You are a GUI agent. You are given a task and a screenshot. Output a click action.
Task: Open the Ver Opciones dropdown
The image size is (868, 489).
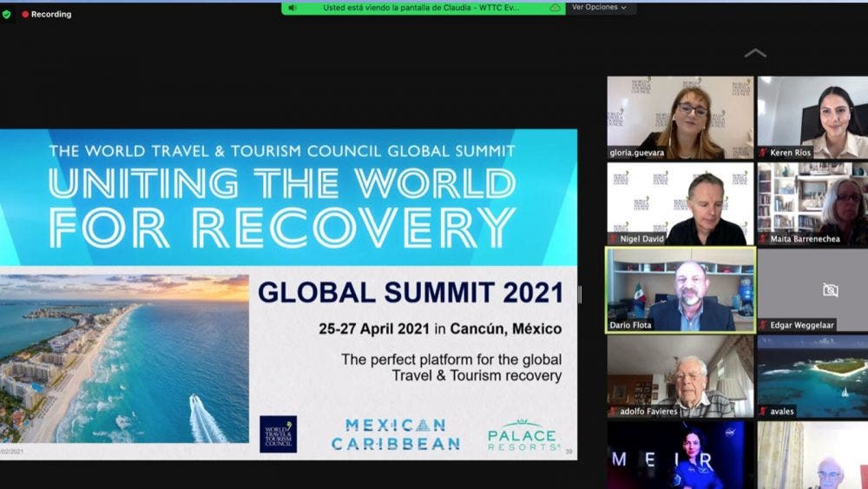pos(599,8)
